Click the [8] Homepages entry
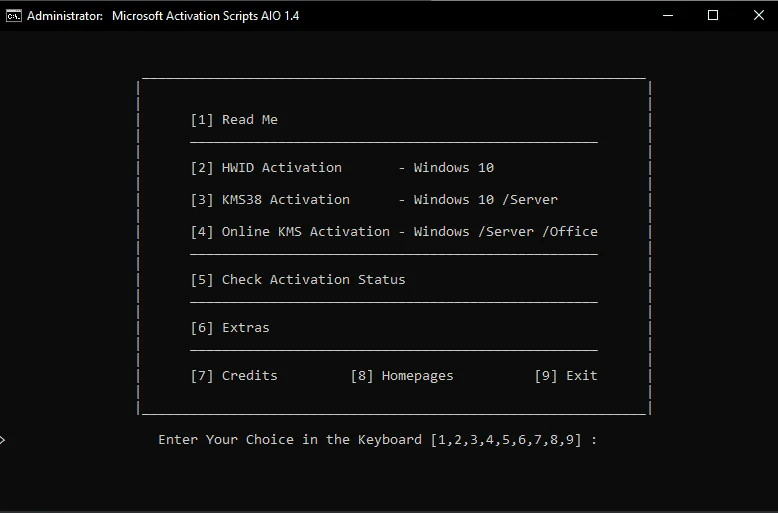 tap(402, 376)
